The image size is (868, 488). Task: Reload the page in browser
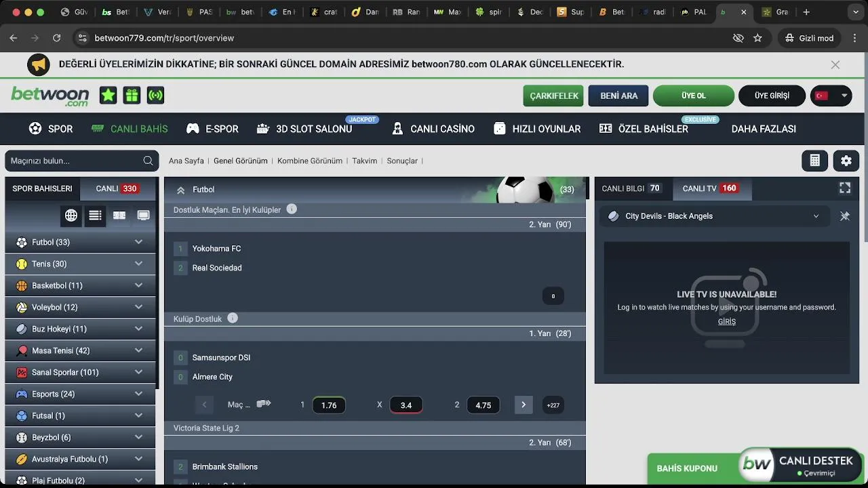56,38
